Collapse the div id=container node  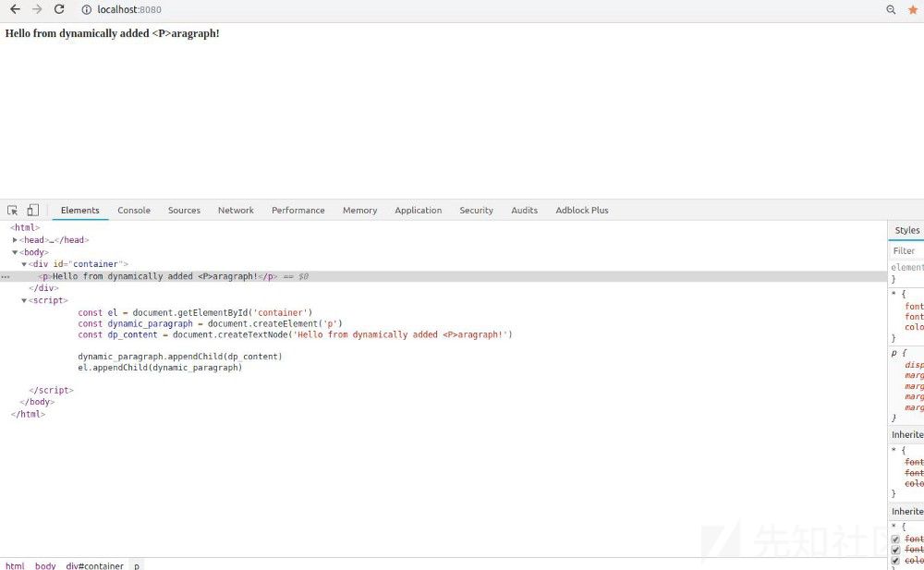tap(24, 264)
